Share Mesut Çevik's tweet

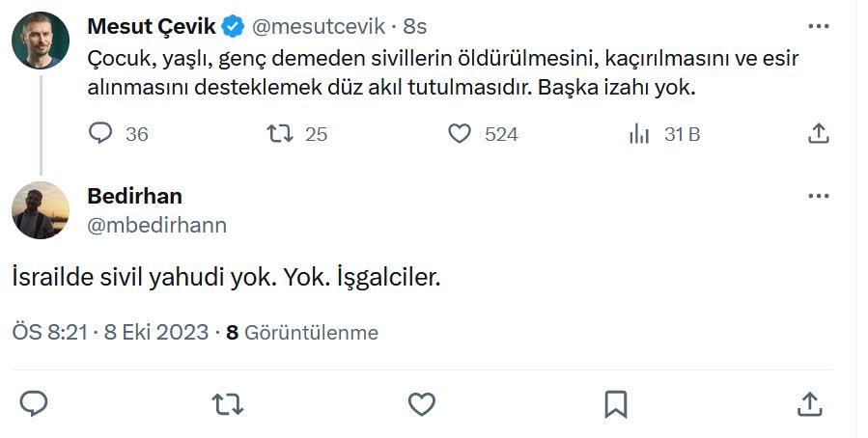pyautogui.click(x=818, y=134)
